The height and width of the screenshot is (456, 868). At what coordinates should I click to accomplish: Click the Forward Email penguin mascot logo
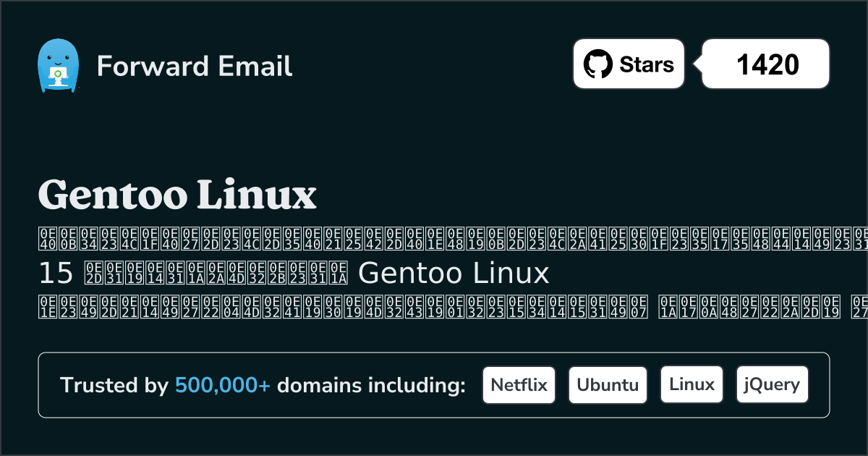pyautogui.click(x=58, y=64)
